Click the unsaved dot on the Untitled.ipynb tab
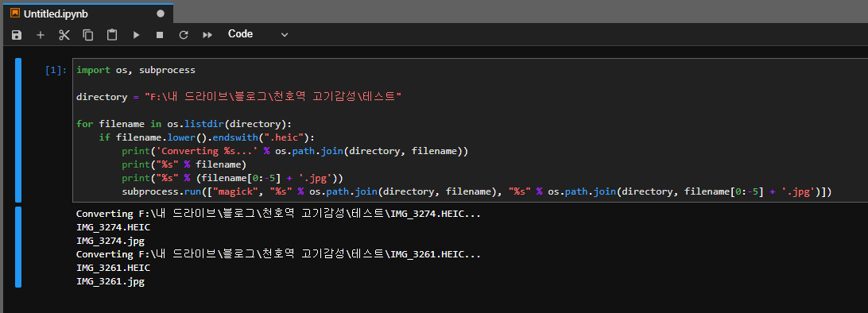The width and height of the screenshot is (868, 313). pyautogui.click(x=161, y=14)
